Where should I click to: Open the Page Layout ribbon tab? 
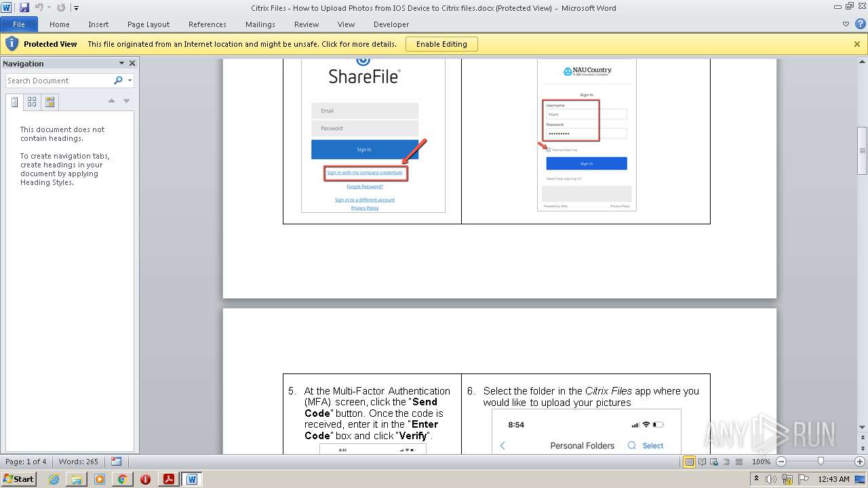click(x=149, y=24)
